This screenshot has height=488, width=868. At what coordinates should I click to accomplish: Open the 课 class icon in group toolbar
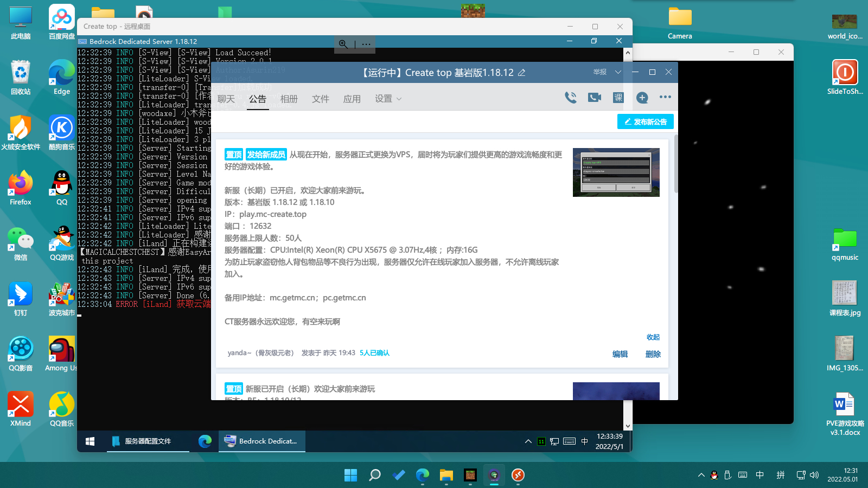click(x=618, y=98)
